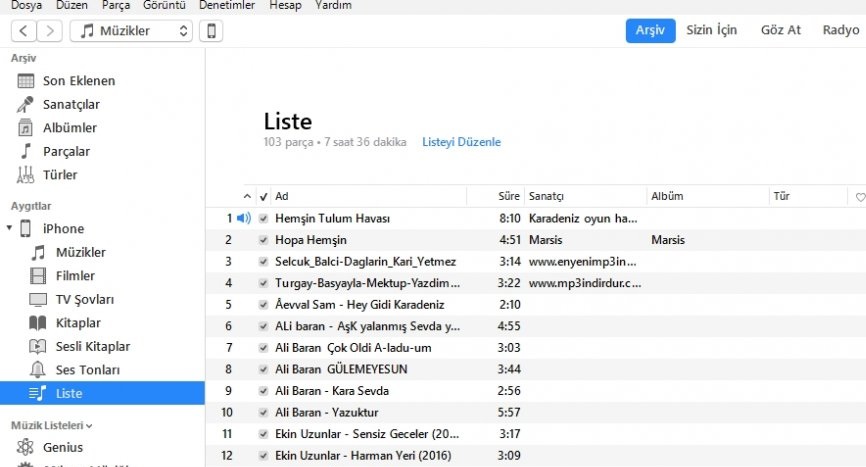
Task: Open the iPhone device button in toolbar
Action: tap(211, 31)
